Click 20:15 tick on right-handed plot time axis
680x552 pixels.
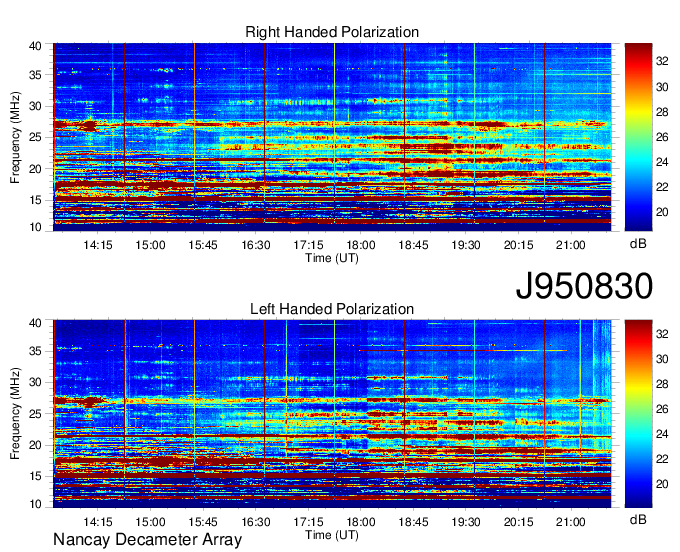(518, 245)
